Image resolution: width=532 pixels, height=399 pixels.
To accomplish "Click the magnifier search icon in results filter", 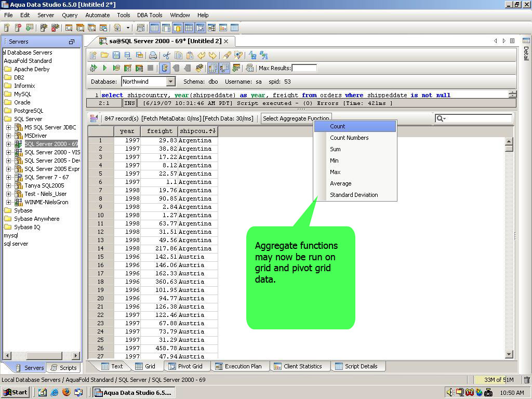I will click(441, 118).
